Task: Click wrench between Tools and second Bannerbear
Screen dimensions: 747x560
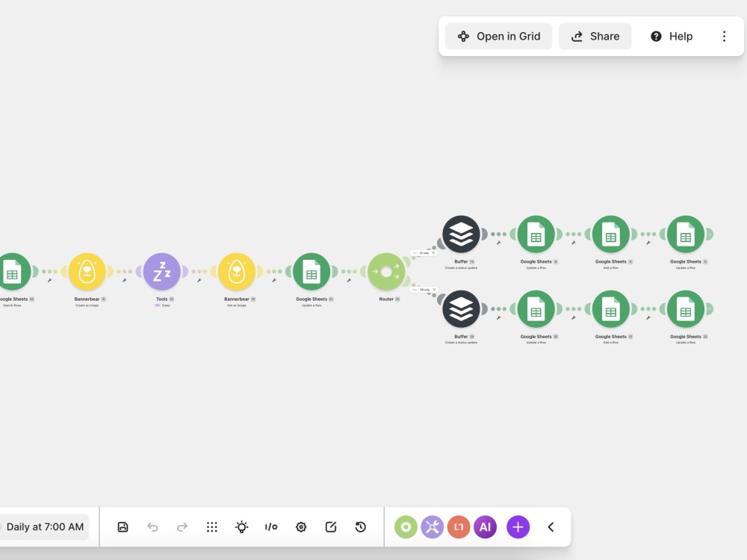Action: (x=199, y=281)
